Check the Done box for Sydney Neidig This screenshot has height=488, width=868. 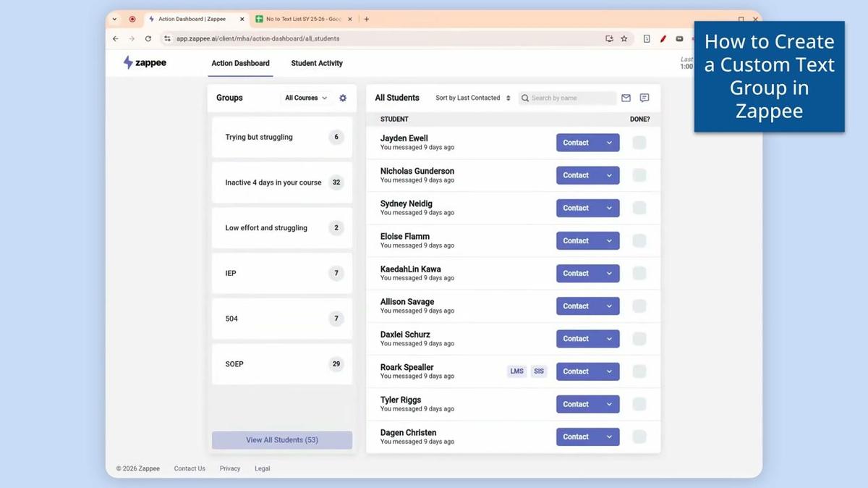point(639,208)
